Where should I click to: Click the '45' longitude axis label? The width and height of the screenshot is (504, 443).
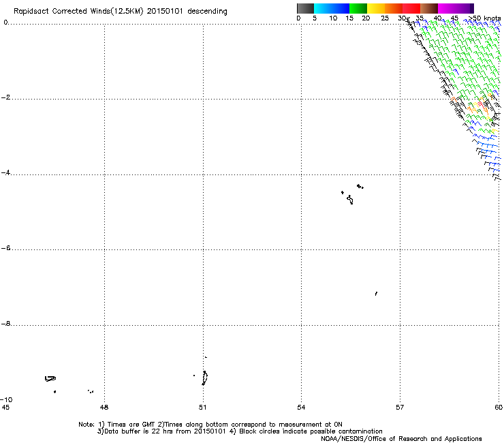pyautogui.click(x=5, y=408)
